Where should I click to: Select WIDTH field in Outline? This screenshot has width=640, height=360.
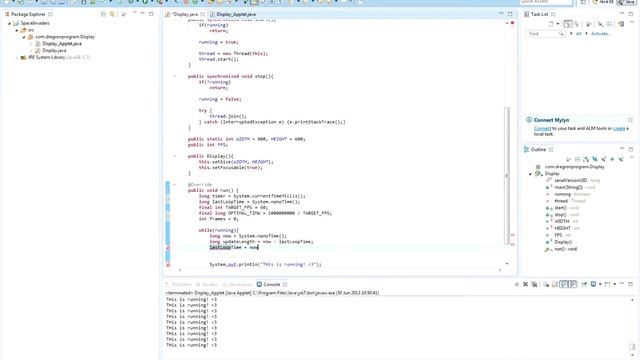(562, 222)
